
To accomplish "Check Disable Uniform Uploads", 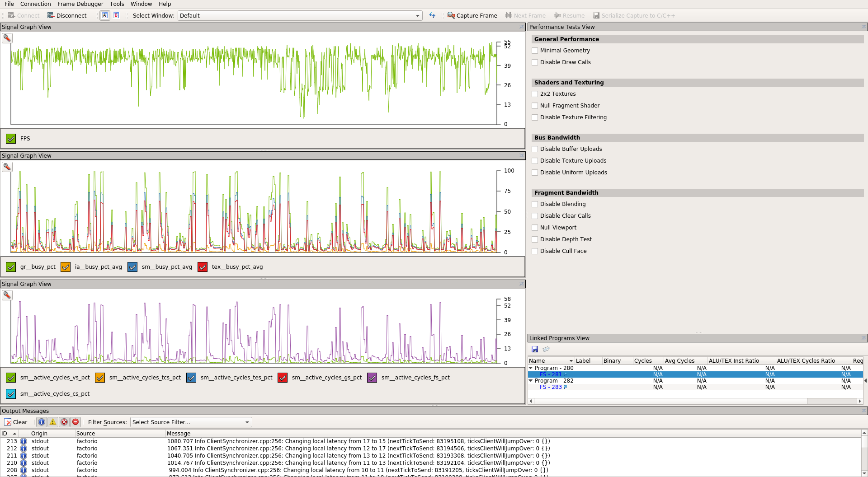I will click(x=535, y=173).
